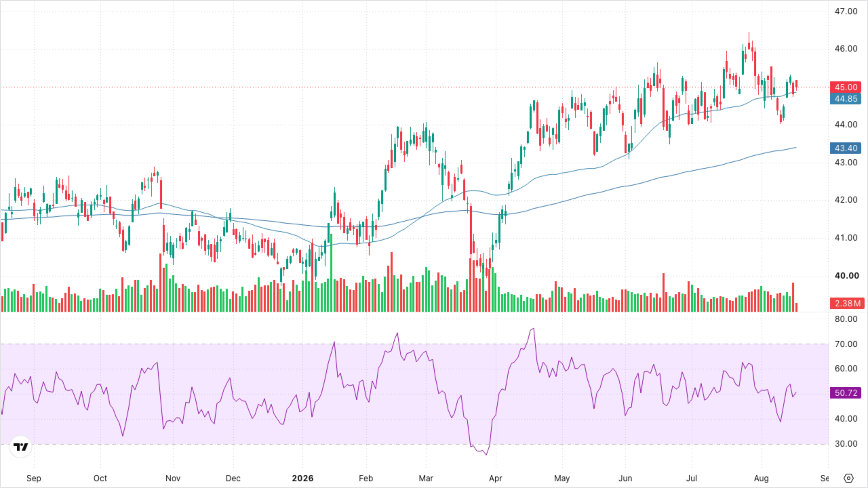Click the RSI peak in mid-April
868x488 pixels.
point(534,328)
